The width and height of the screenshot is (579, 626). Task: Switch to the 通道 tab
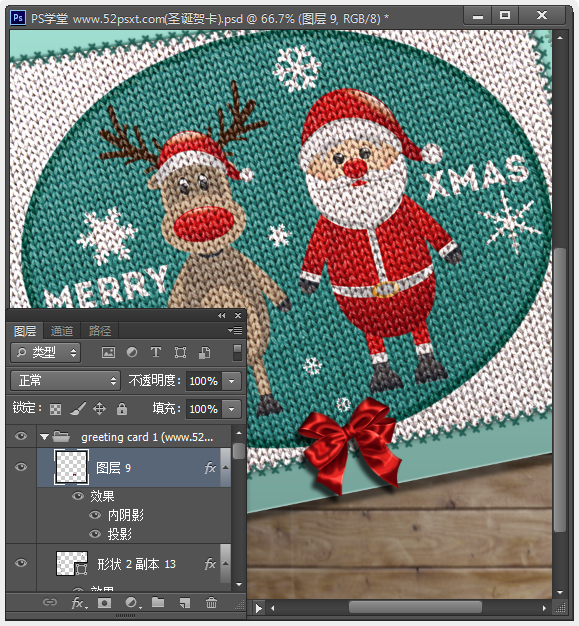click(x=62, y=331)
